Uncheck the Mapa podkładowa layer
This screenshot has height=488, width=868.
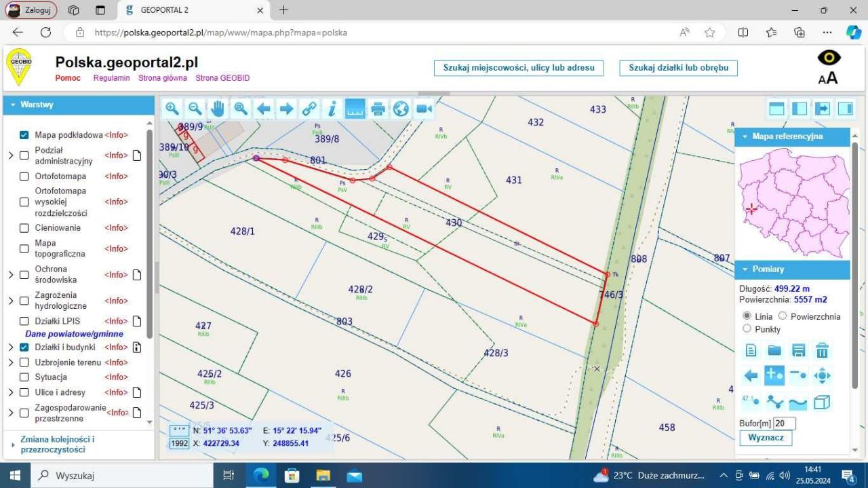point(24,134)
